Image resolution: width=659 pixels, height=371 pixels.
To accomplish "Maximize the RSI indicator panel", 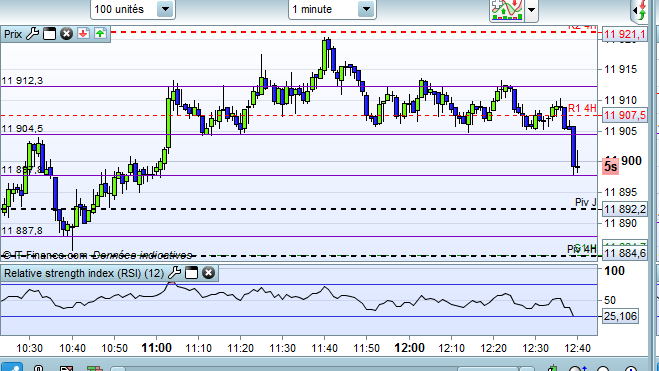I will pyautogui.click(x=191, y=273).
